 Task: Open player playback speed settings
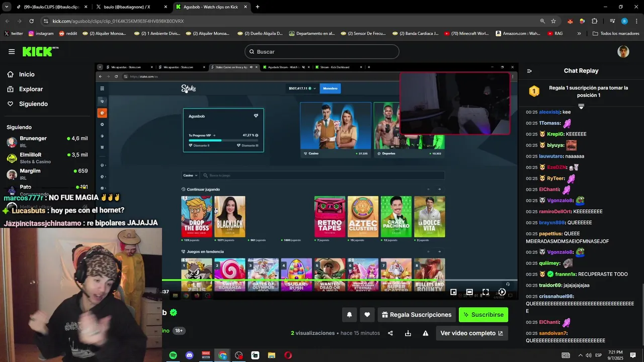pyautogui.click(x=502, y=292)
